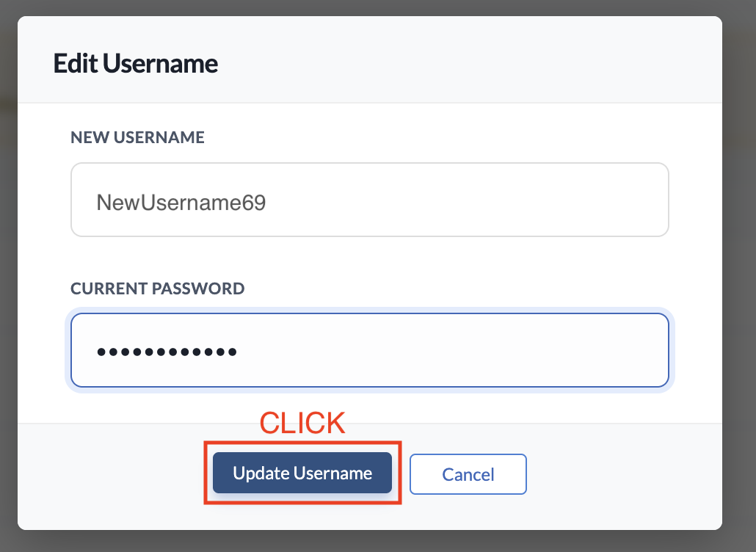Viewport: 756px width, 552px height.
Task: Place cursor in the NewUsername69 text
Action: point(181,203)
